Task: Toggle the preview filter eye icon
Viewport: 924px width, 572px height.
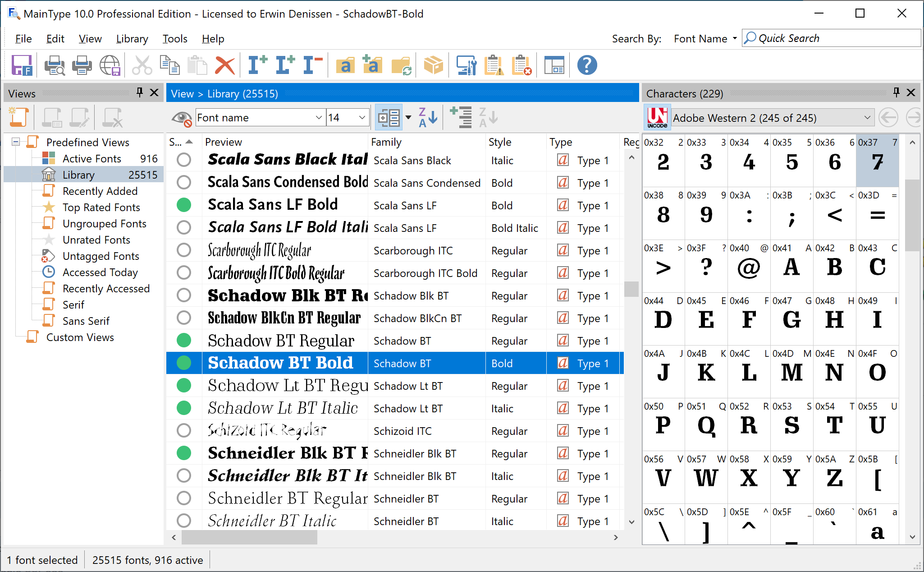Action: click(182, 118)
